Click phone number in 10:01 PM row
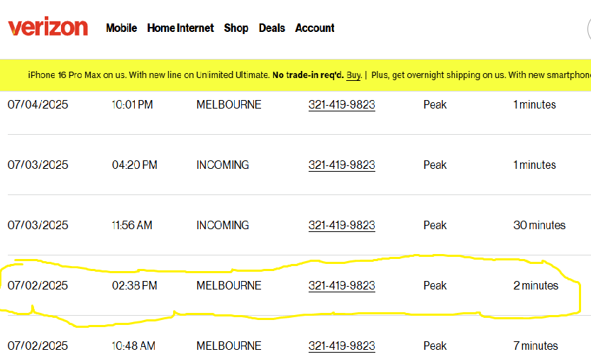 tap(342, 105)
